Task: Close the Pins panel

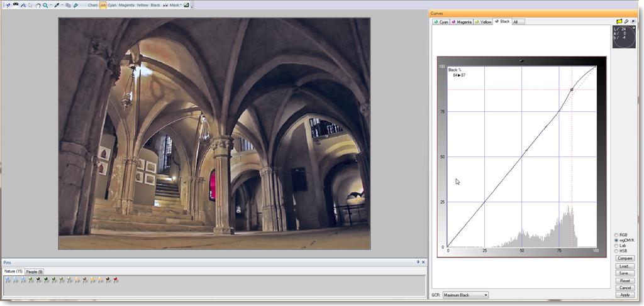Action: [423, 262]
